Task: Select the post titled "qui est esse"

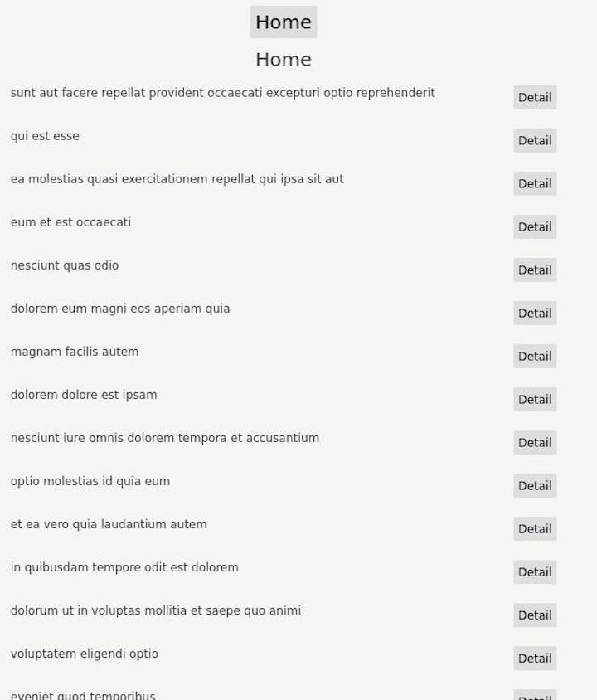Action: coord(45,135)
